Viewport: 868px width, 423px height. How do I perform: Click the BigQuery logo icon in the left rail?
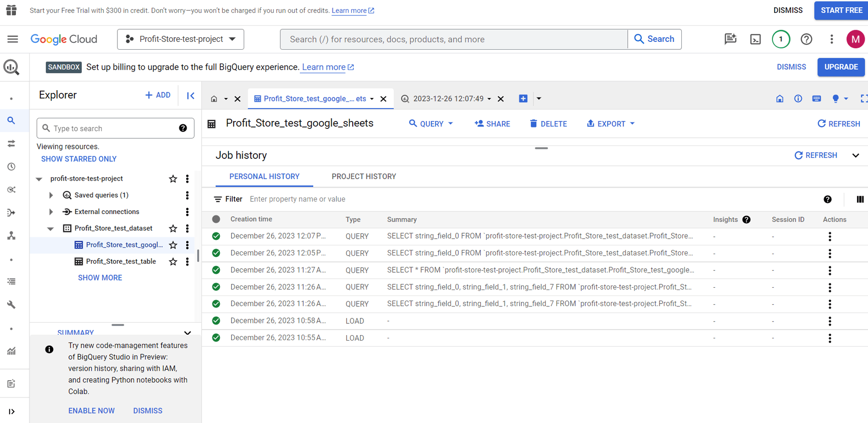11,67
